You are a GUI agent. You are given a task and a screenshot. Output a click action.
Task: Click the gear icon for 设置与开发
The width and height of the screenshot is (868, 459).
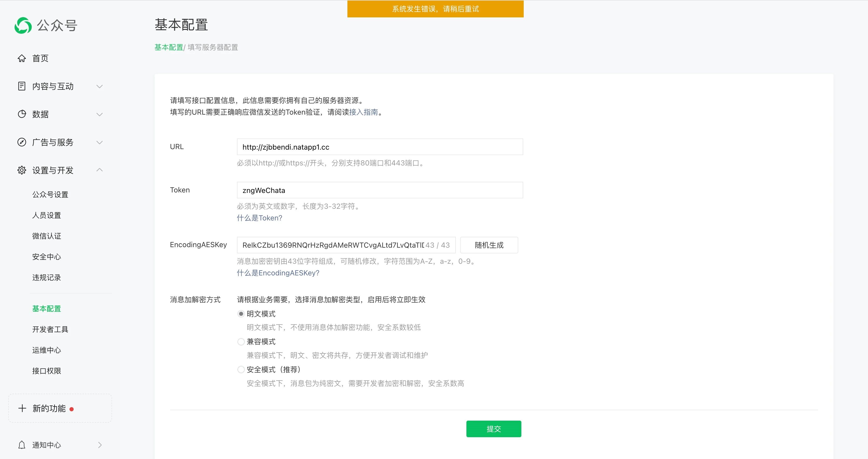click(x=22, y=170)
